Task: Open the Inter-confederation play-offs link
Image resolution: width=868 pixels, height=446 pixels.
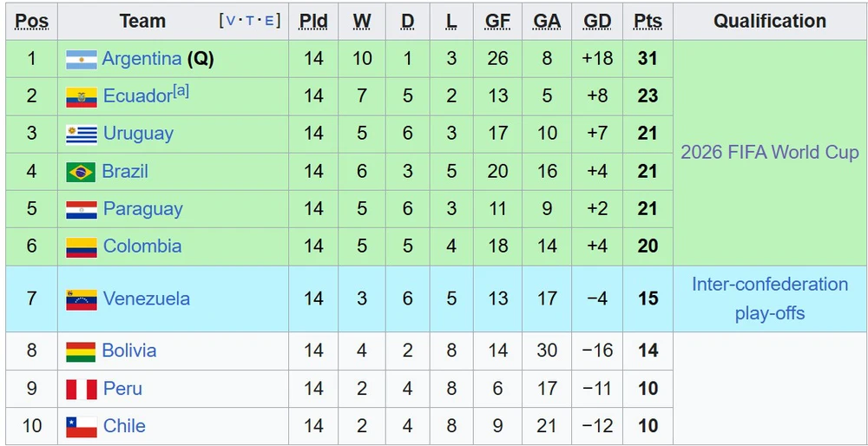Action: coord(769,298)
